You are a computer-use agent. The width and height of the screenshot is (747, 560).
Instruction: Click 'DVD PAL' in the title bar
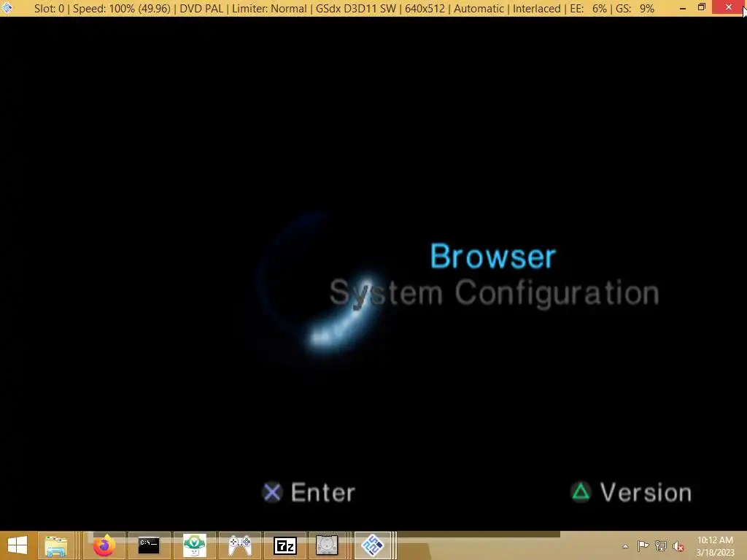[201, 9]
